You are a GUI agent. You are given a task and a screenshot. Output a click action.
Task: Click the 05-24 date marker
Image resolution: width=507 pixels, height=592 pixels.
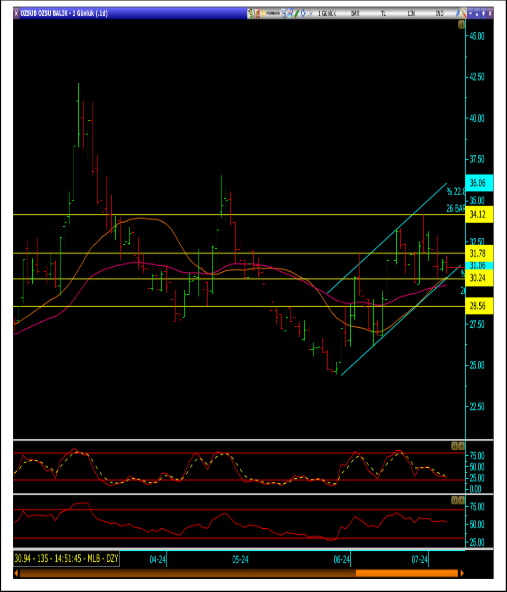coord(240,560)
